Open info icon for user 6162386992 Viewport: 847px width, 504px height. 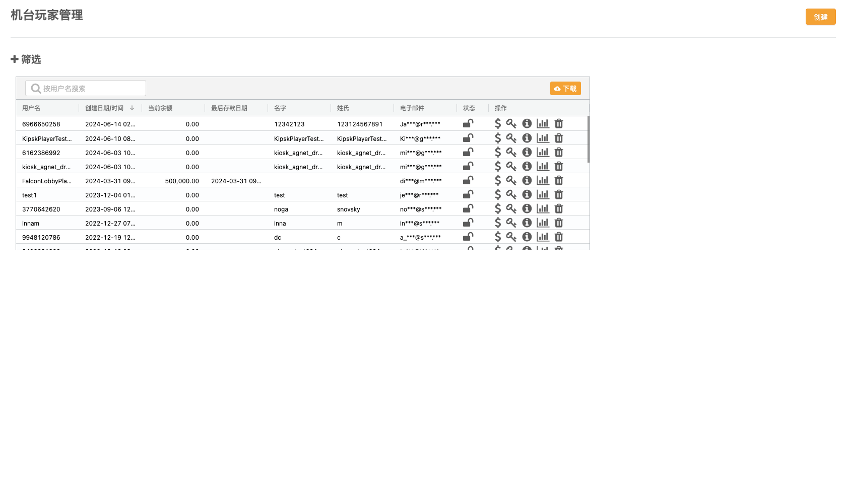pyautogui.click(x=527, y=153)
